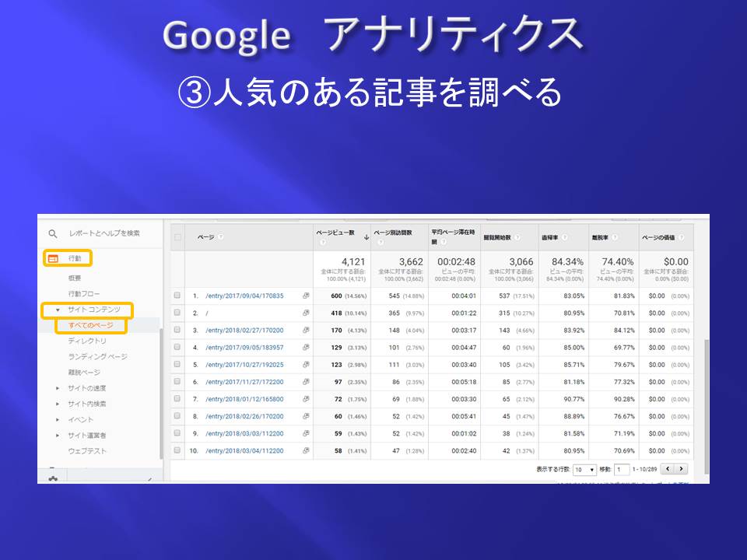Open external link icon for the / page row
Screen dimensions: 747x560
[306, 313]
